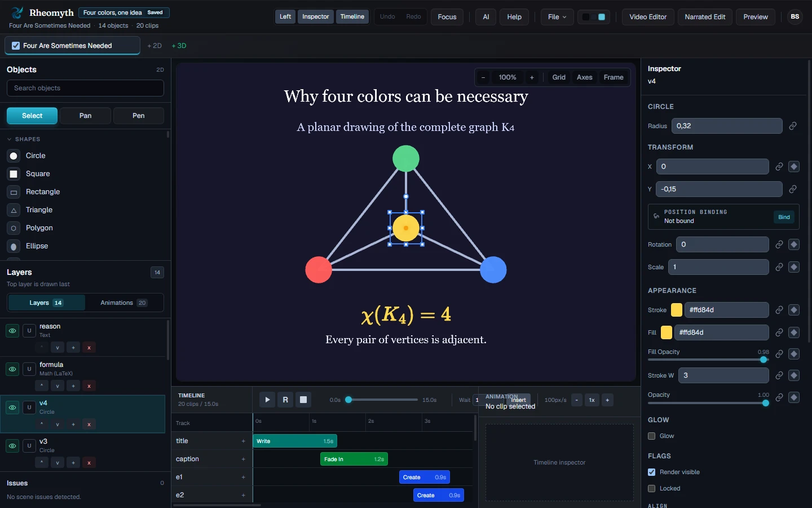Click the Bind button for position binding
This screenshot has width=812, height=508.
point(784,217)
